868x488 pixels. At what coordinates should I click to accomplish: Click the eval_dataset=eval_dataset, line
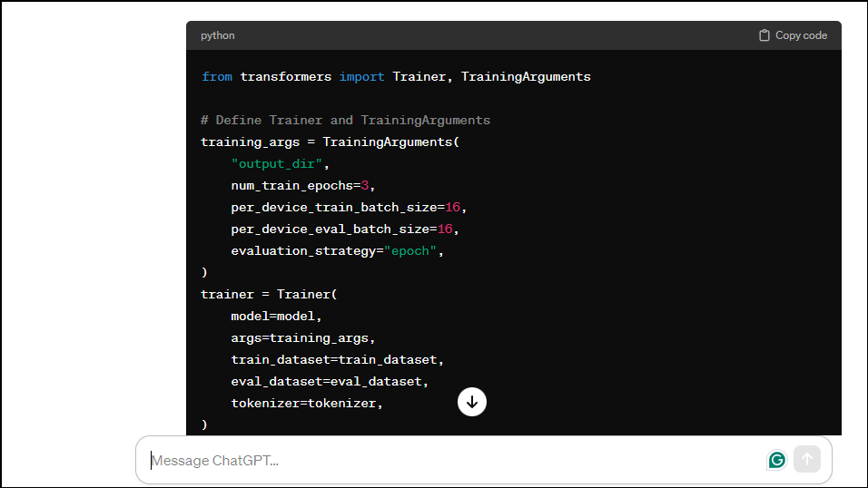pos(330,382)
